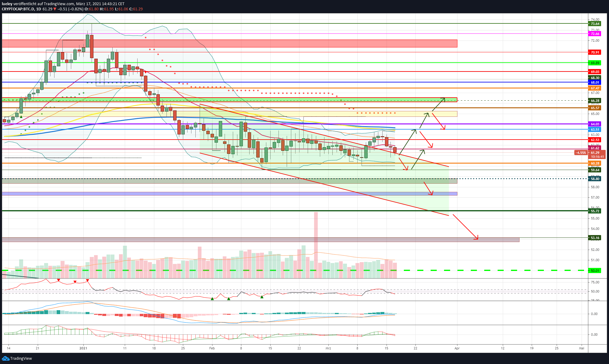This screenshot has width=609, height=364.
Task: Click the bar countdown 10:16:41
Action: tap(597, 157)
